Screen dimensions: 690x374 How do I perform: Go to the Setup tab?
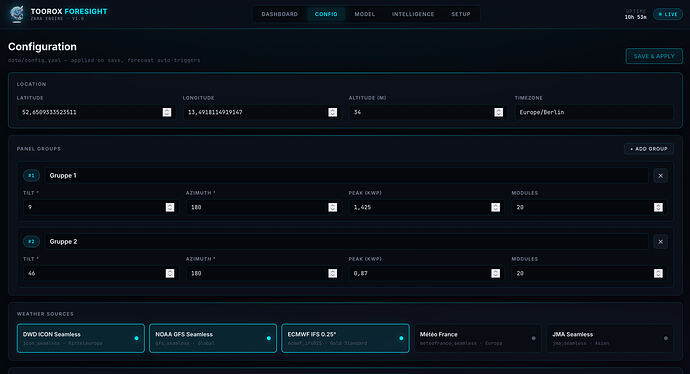461,14
